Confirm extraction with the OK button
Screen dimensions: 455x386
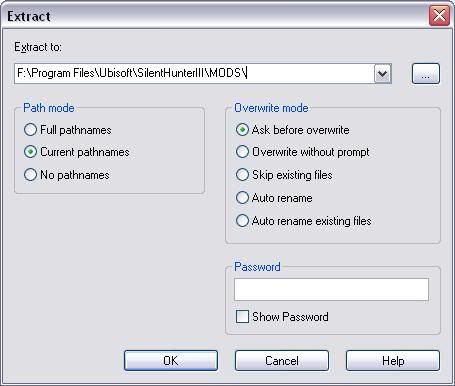[171, 360]
